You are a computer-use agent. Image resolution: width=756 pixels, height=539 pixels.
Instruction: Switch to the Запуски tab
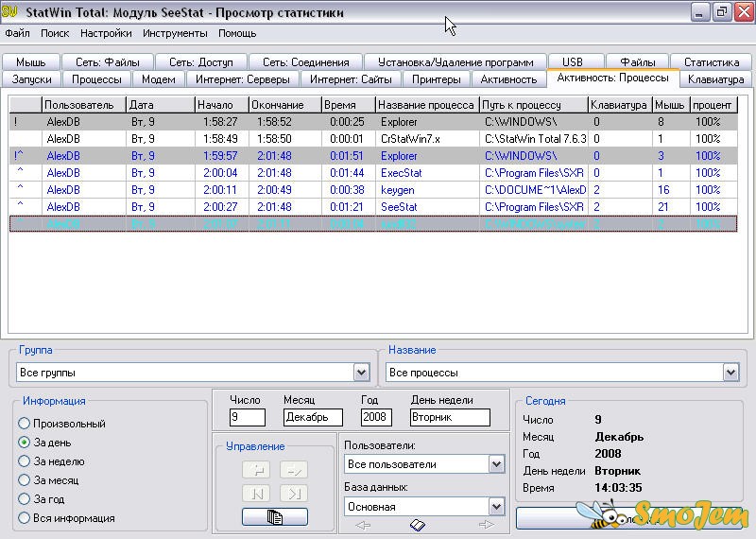[x=31, y=79]
